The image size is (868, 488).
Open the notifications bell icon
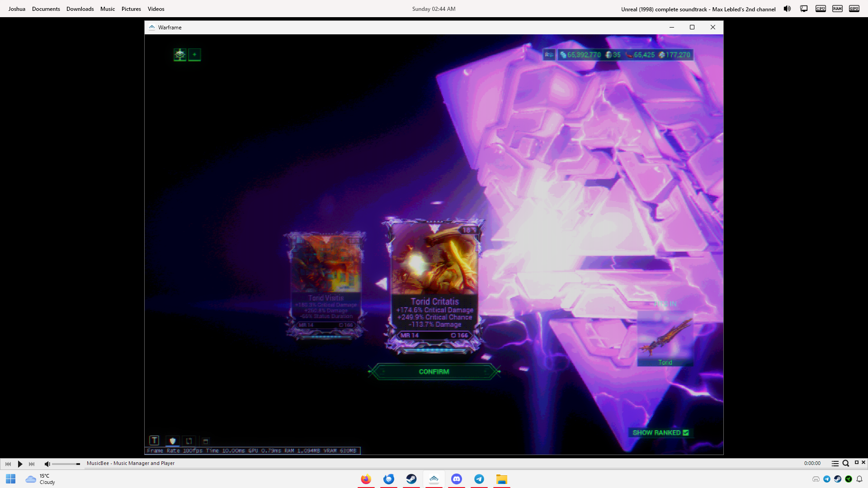859,479
